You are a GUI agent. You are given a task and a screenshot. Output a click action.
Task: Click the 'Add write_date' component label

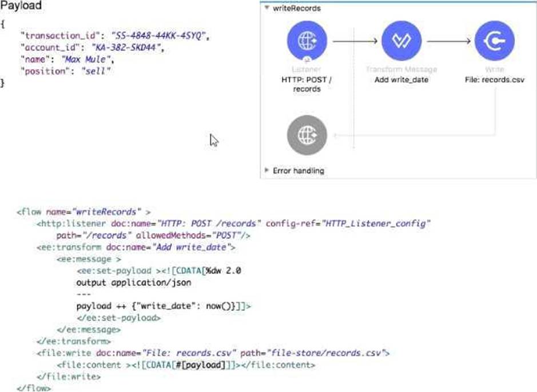pos(401,80)
